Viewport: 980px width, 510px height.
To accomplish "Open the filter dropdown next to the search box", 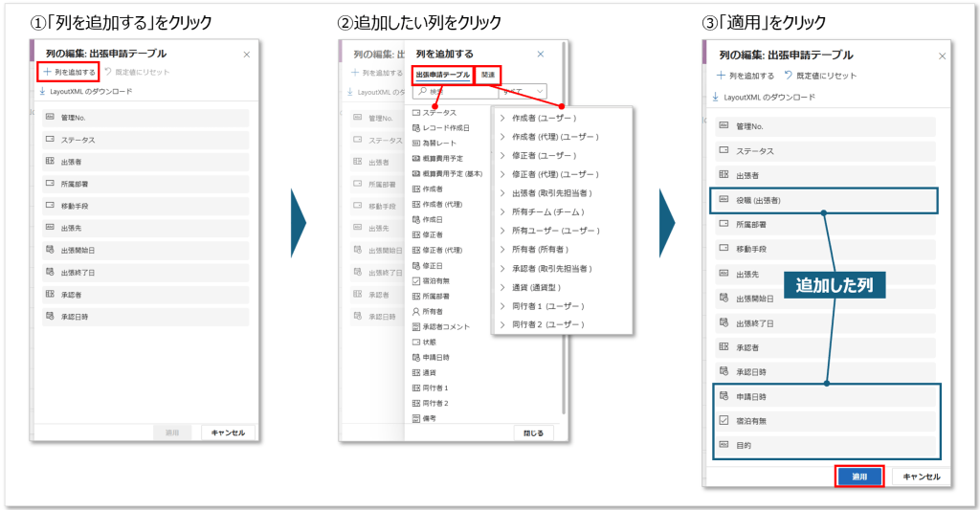I will point(539,92).
